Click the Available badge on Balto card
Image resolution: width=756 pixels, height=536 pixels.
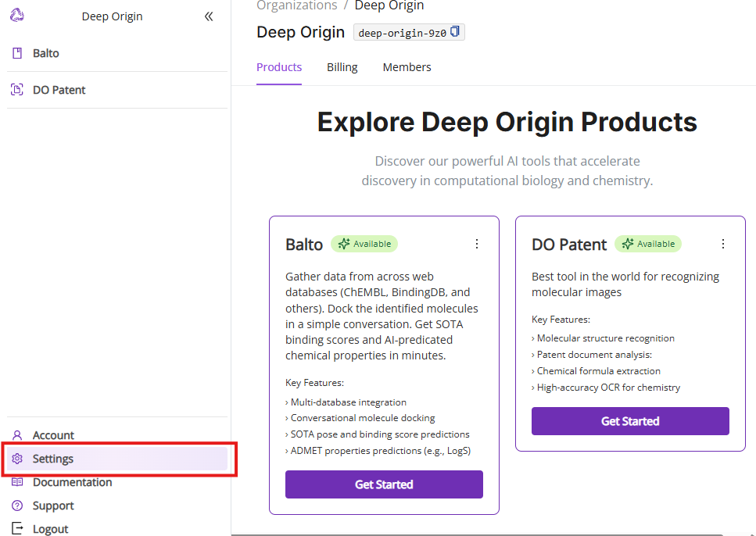[x=364, y=244]
